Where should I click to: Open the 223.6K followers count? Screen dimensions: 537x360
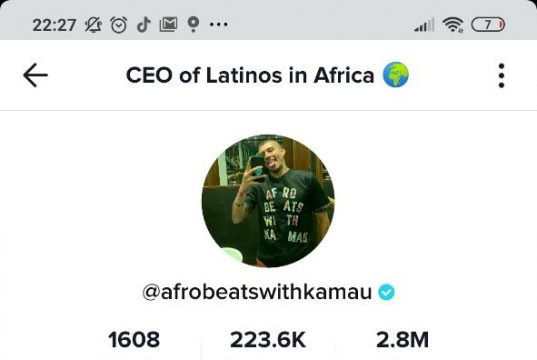pos(268,340)
